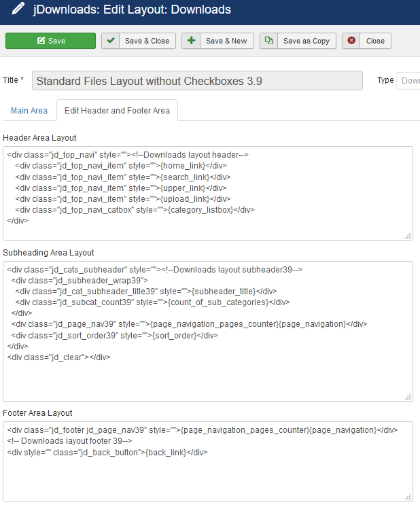Viewport: 420px width, 509px height.
Task: Click the Footer Area Layout label
Action: [37, 413]
